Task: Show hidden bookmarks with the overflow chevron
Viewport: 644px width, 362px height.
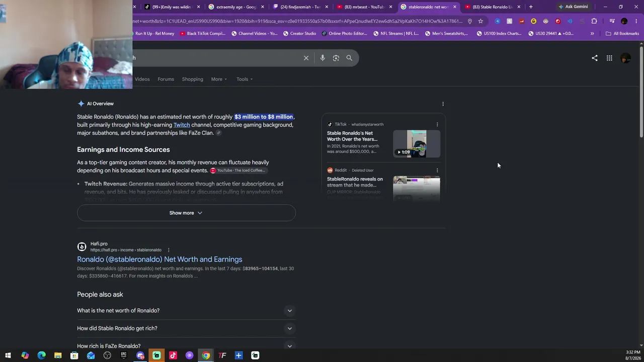Action: point(592,34)
